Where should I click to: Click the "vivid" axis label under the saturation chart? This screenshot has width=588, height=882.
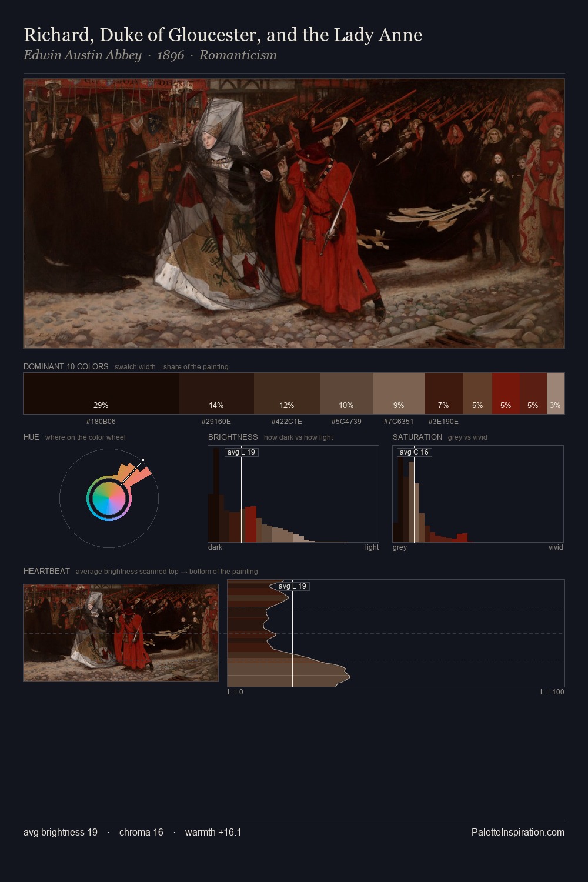point(556,547)
